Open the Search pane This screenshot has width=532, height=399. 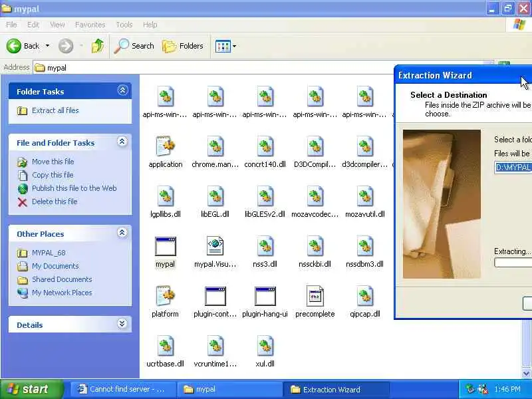click(x=134, y=46)
